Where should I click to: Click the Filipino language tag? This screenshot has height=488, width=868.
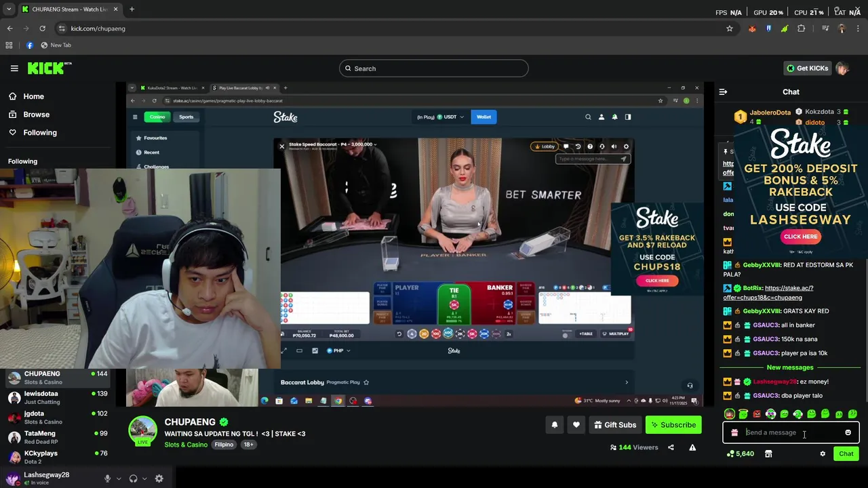(224, 445)
